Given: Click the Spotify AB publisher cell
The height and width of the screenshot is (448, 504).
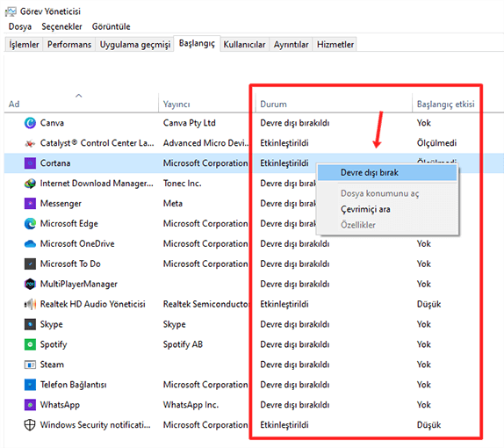Looking at the screenshot, I should [183, 344].
